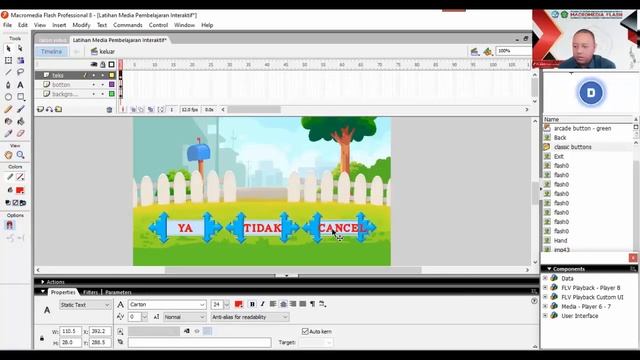Select the Text tool
The image size is (640, 360).
(20, 84)
